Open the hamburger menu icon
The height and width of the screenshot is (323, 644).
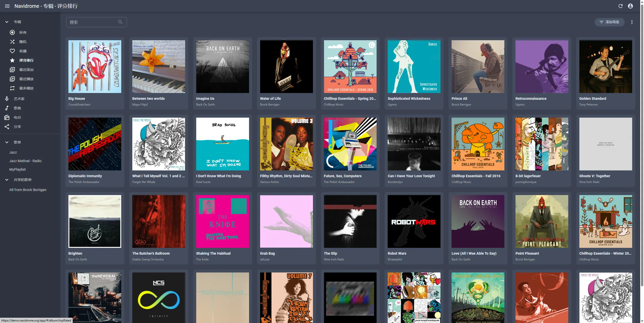pyautogui.click(x=7, y=6)
